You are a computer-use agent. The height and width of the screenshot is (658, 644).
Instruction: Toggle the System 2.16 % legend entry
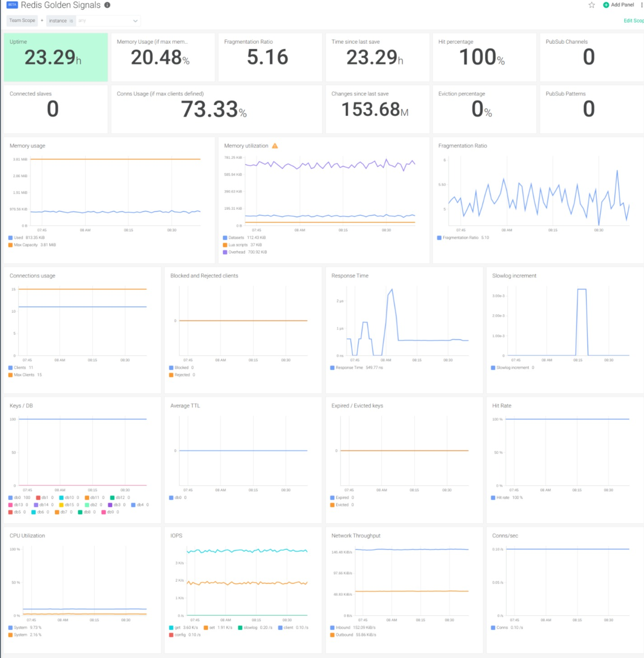[25, 635]
